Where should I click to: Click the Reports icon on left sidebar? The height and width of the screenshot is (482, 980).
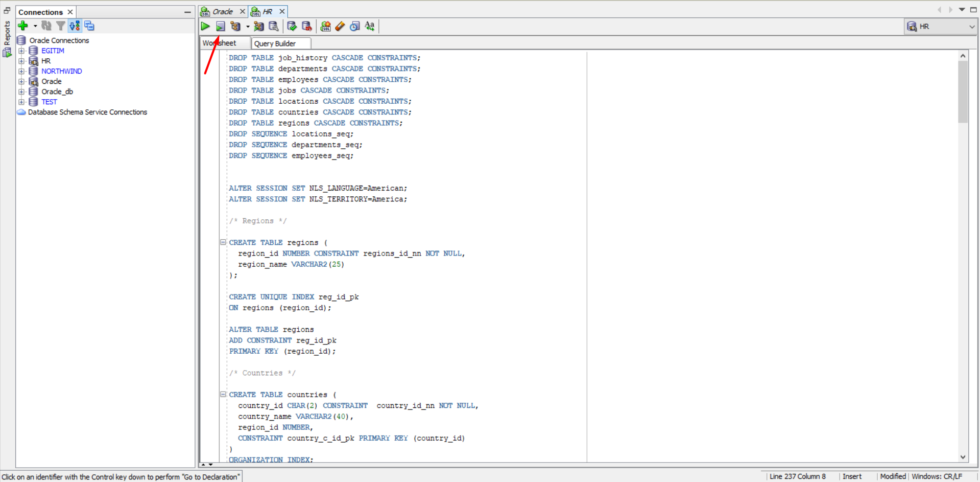pyautogui.click(x=7, y=52)
